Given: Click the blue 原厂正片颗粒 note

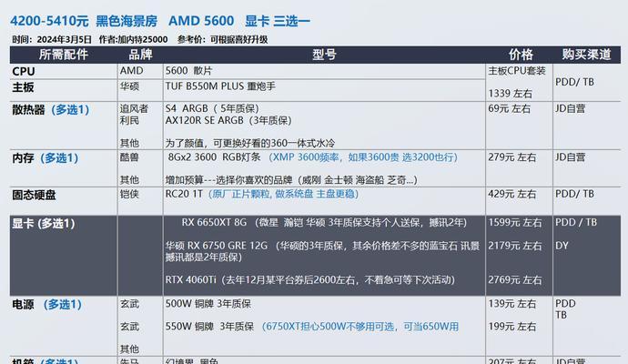Looking at the screenshot, I should click(x=283, y=194).
